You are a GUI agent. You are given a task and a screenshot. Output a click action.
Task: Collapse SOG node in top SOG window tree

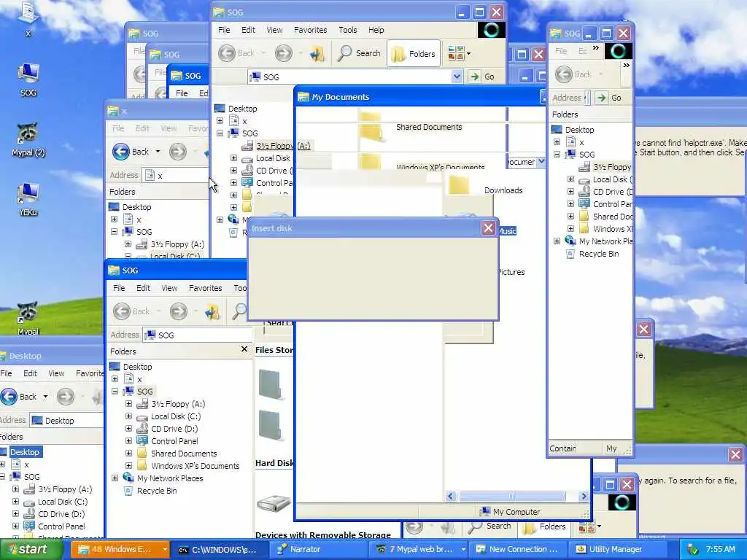coord(220,133)
